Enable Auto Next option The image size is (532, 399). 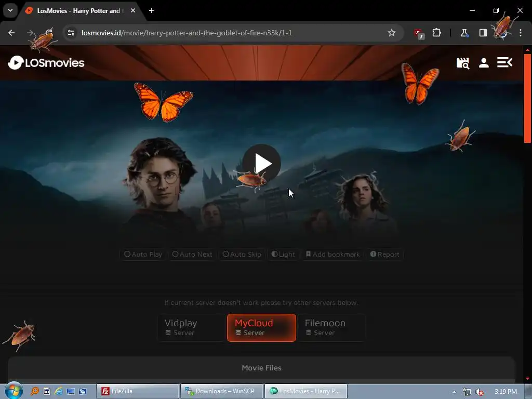click(192, 254)
